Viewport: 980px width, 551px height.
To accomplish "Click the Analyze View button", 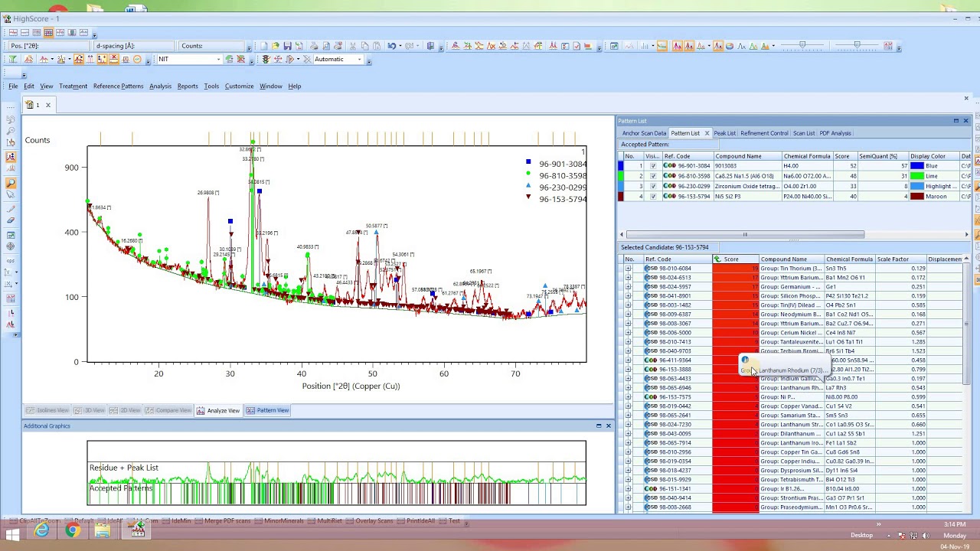I will (x=218, y=411).
